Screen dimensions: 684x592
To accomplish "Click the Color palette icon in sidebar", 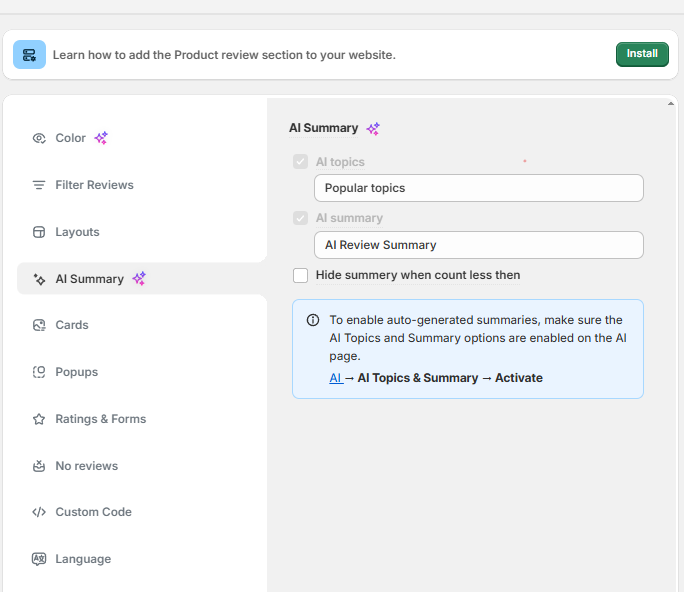I will (39, 138).
